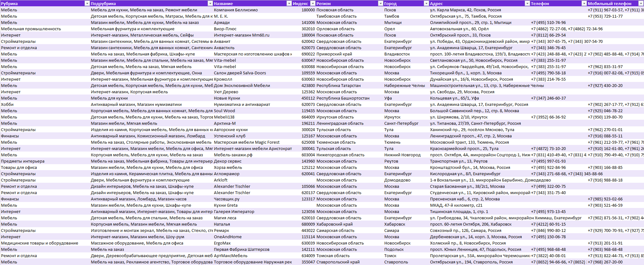Screen dimensions: 644x265
Task: Select the mobile cell '+7 (927) 430-20-20'
Action: (x=615, y=85)
